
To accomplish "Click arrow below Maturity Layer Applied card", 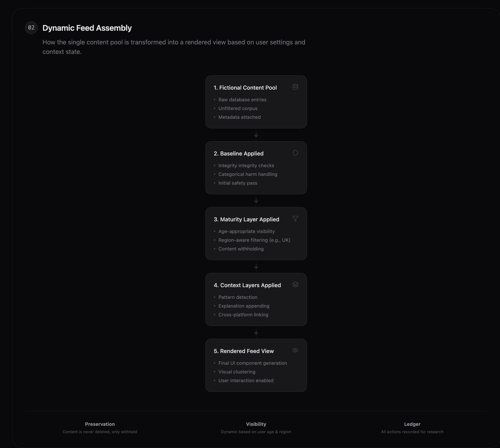I will (x=256, y=267).
